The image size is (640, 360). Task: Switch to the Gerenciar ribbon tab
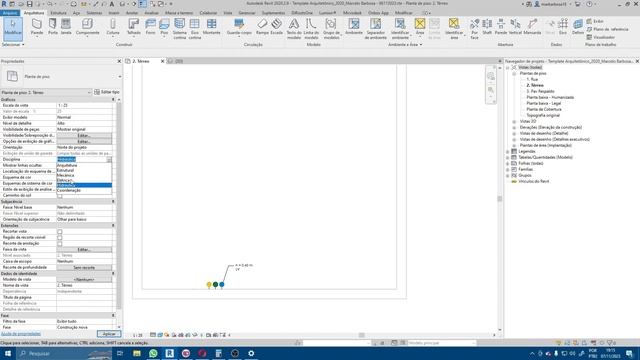click(247, 13)
